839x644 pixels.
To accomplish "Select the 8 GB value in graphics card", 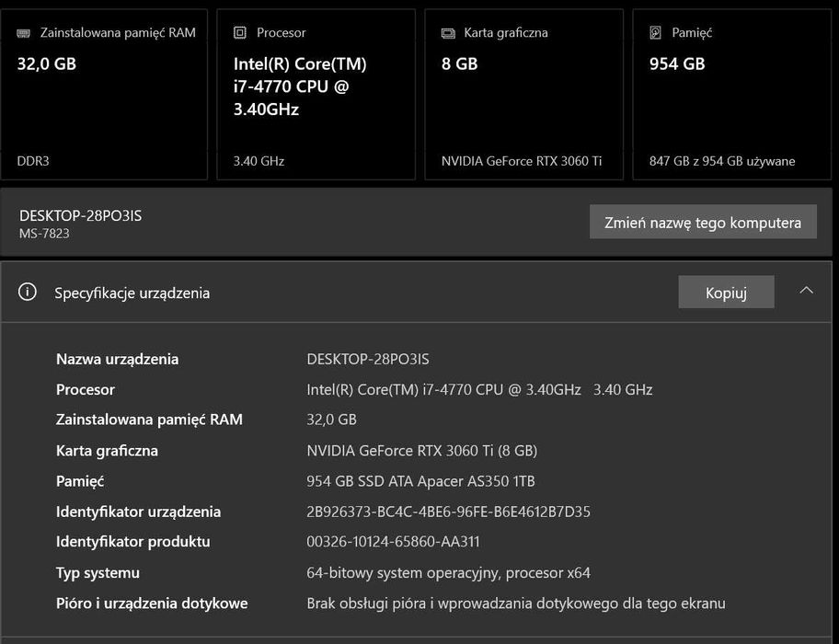I will [x=460, y=64].
